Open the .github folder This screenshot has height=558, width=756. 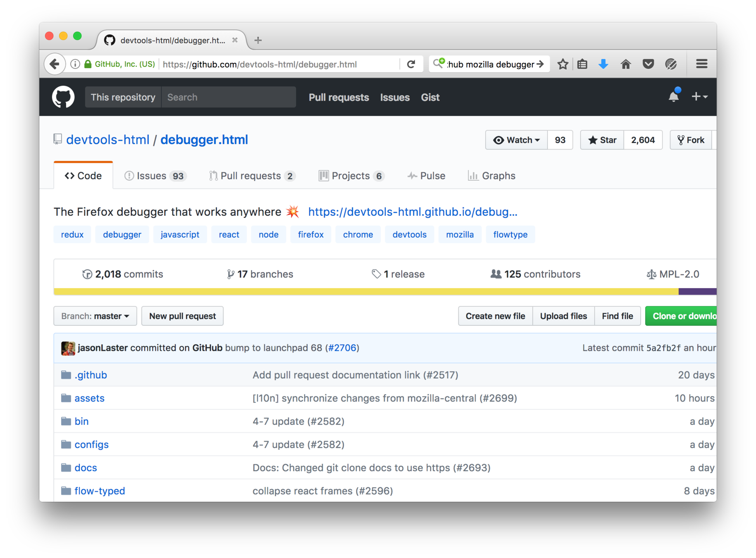click(x=91, y=375)
